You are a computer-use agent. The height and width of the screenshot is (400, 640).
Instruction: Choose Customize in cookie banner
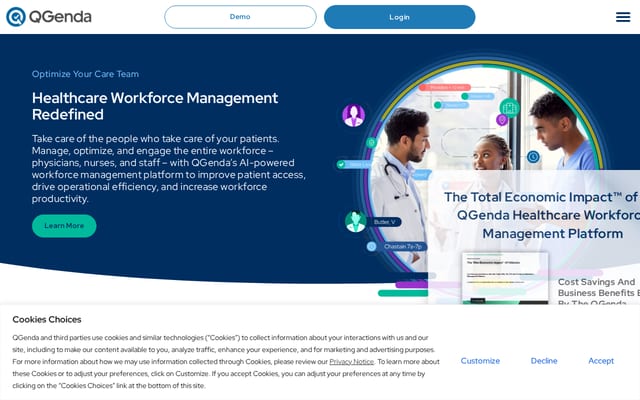point(480,361)
